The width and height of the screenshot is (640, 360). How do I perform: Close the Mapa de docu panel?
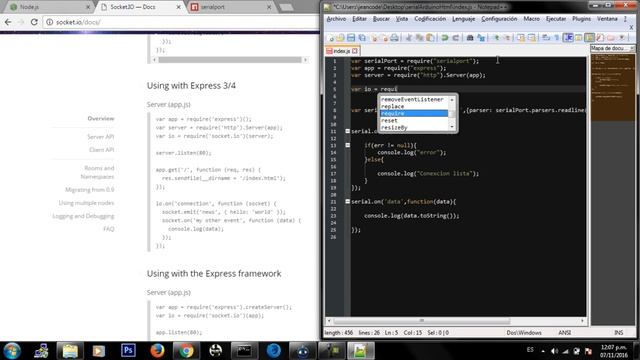coord(632,48)
